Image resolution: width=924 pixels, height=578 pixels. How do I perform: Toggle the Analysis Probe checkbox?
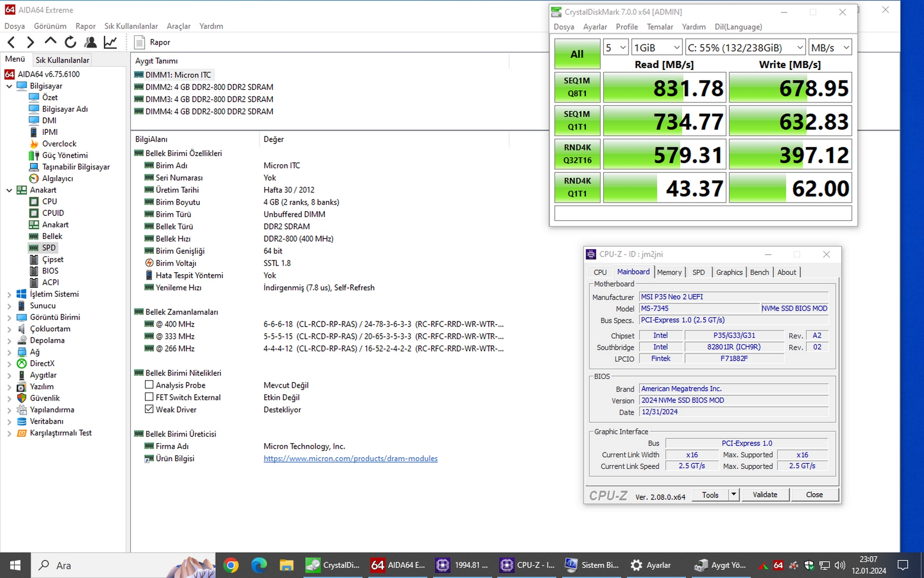click(x=149, y=385)
